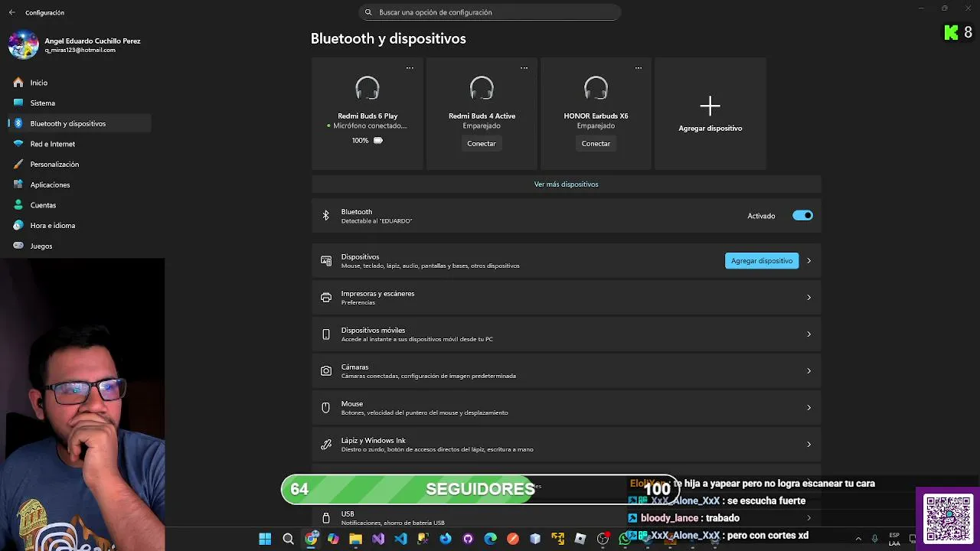
Task: Click the phone icon for Dispositivos móviles
Action: pyautogui.click(x=326, y=334)
